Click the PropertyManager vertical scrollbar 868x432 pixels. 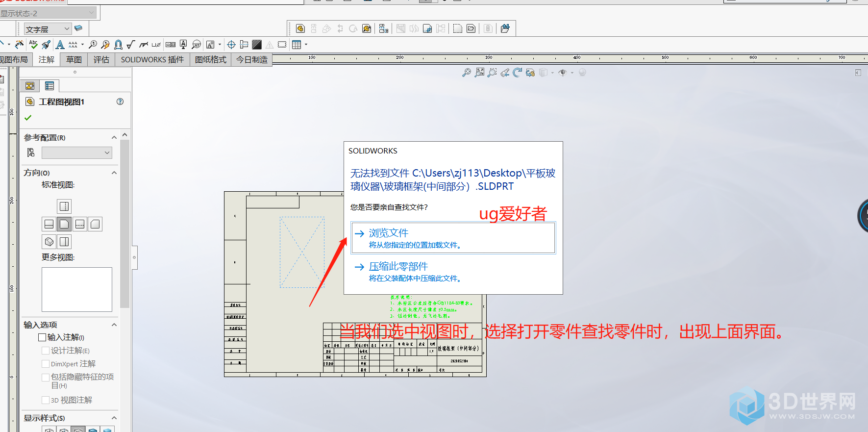pos(124,224)
